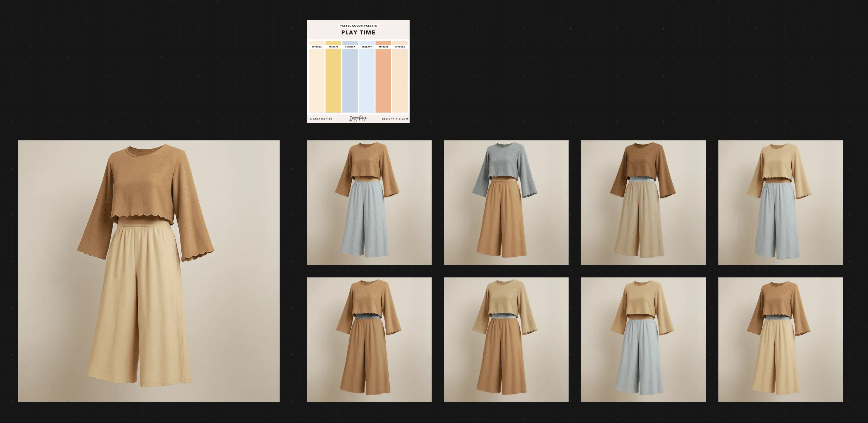868x423 pixels.
Task: Select the large brown top outfit image
Action: coord(149,271)
